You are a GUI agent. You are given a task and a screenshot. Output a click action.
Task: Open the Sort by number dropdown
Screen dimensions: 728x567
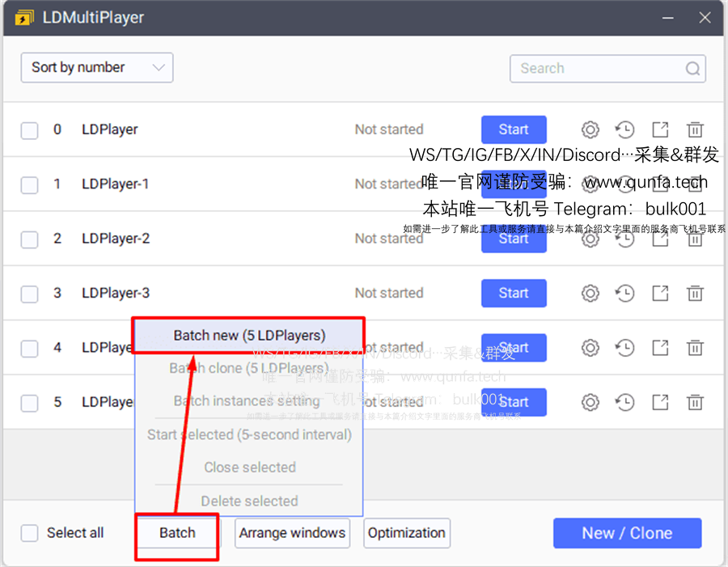click(x=97, y=68)
